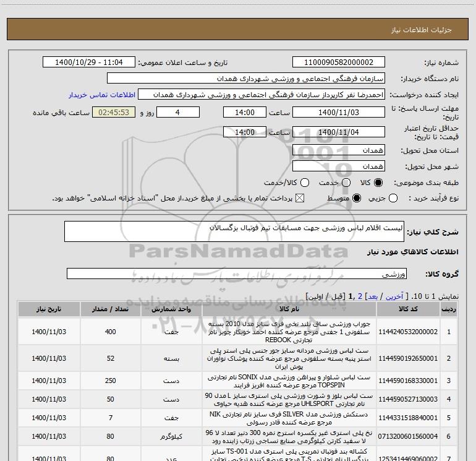The image size is (476, 461).
Task: Select the خدمت radio button
Action: pyautogui.click(x=346, y=183)
